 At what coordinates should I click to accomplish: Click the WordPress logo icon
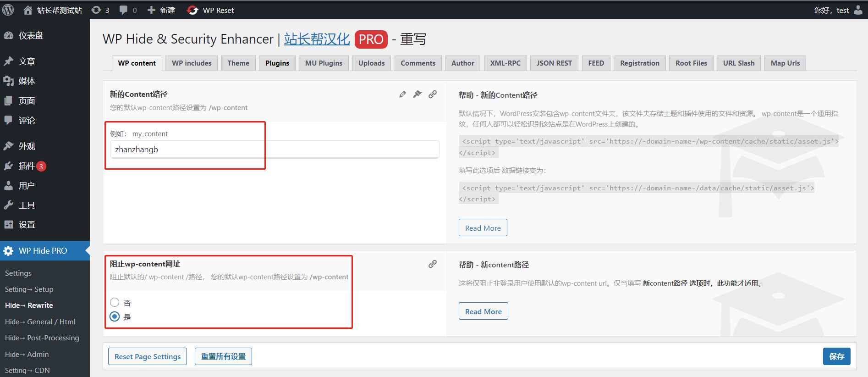tap(8, 10)
